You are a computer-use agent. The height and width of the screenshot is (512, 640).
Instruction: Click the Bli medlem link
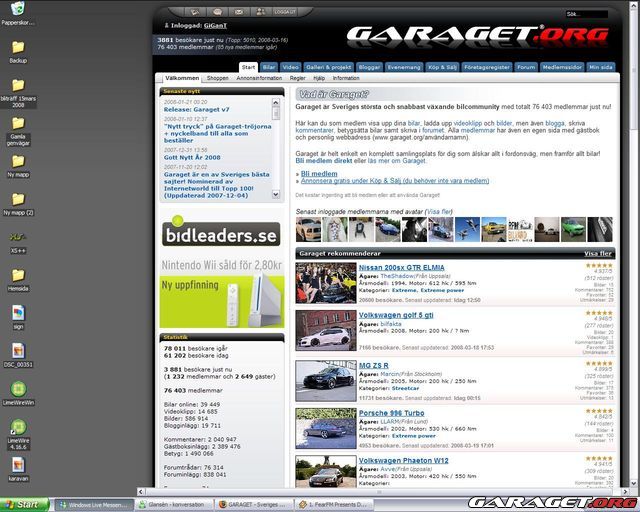319,174
